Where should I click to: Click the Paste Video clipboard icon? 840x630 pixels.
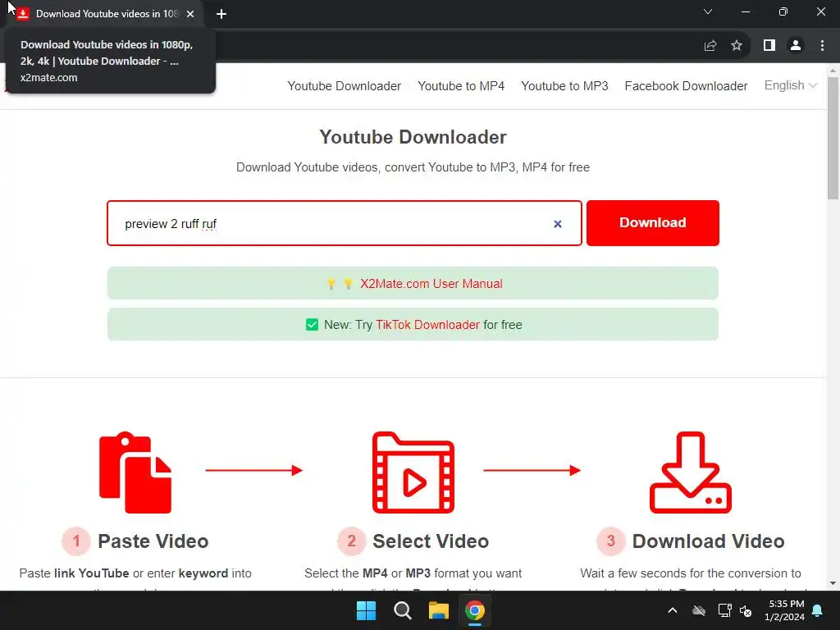[x=135, y=472]
